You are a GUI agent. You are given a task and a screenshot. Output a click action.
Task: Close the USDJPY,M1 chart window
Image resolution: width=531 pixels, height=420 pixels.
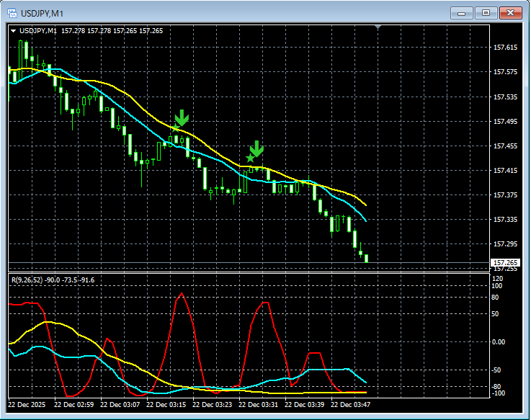tap(510, 13)
